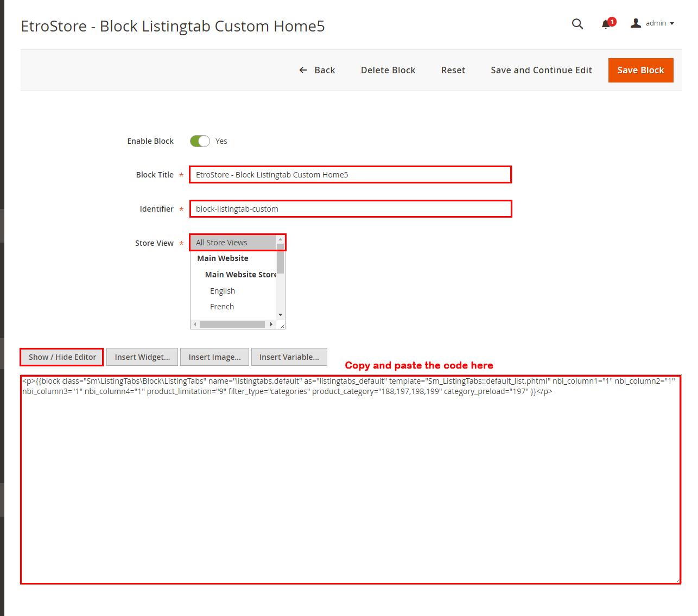Select English store view
The image size is (698, 616).
233,291
